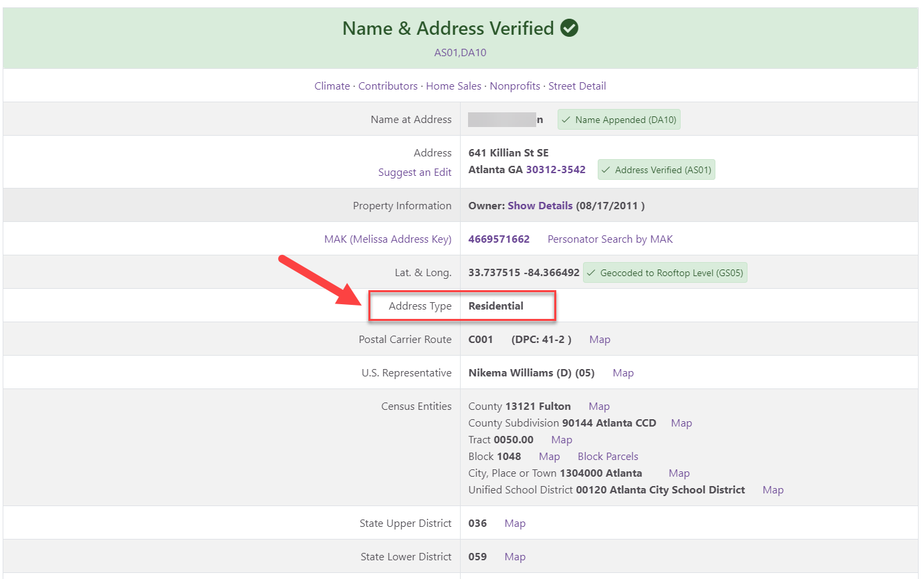924x579 pixels.
Task: View map for U.S. Representative district
Action: coord(622,372)
